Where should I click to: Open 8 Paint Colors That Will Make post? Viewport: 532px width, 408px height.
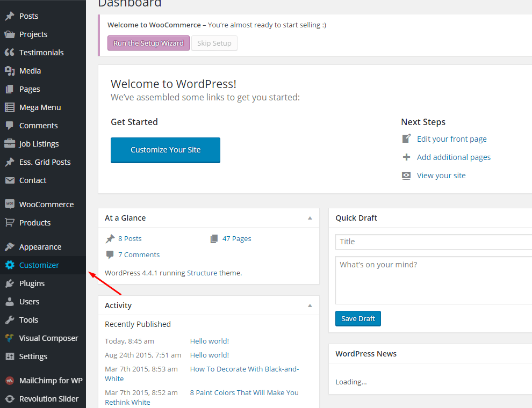245,393
